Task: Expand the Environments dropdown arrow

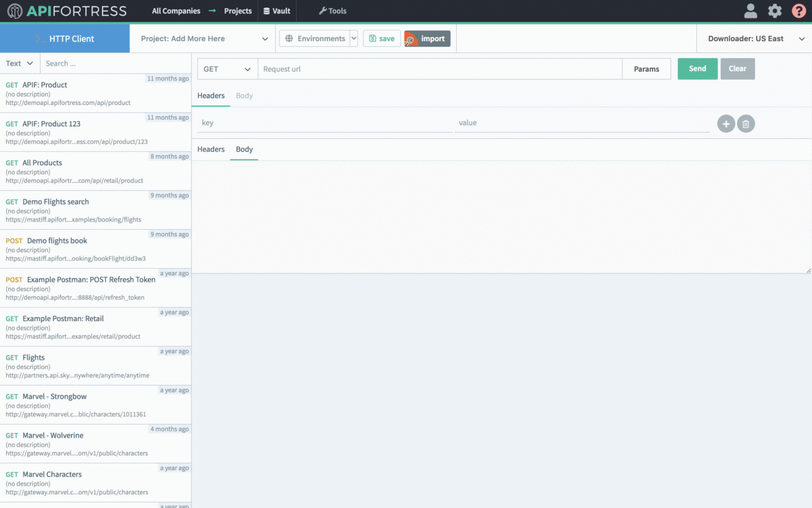Action: [x=354, y=39]
